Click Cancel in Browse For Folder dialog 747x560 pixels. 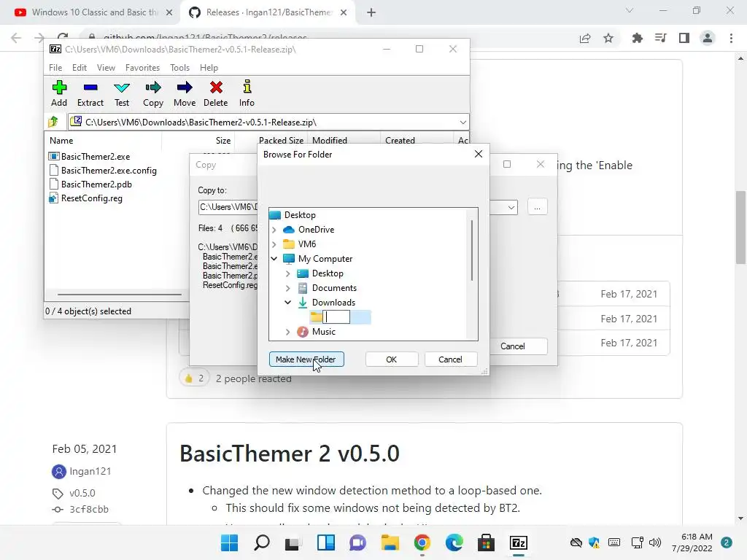click(x=450, y=359)
